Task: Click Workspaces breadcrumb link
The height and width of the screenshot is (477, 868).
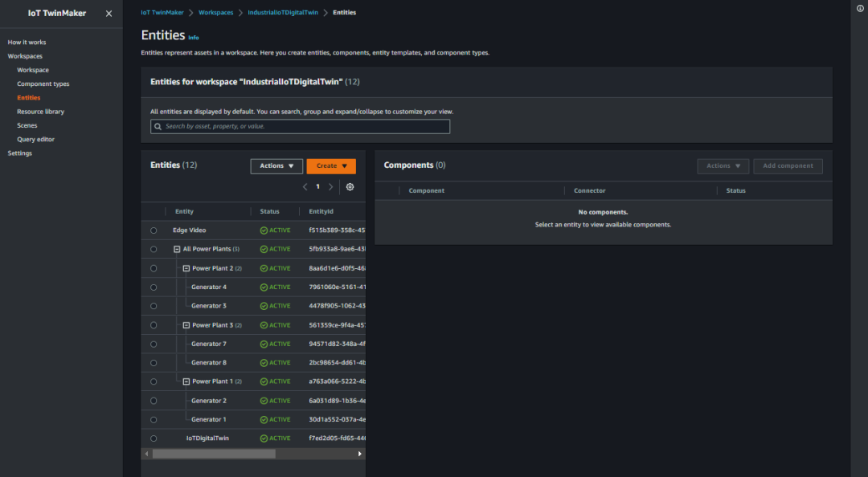Action: point(216,12)
